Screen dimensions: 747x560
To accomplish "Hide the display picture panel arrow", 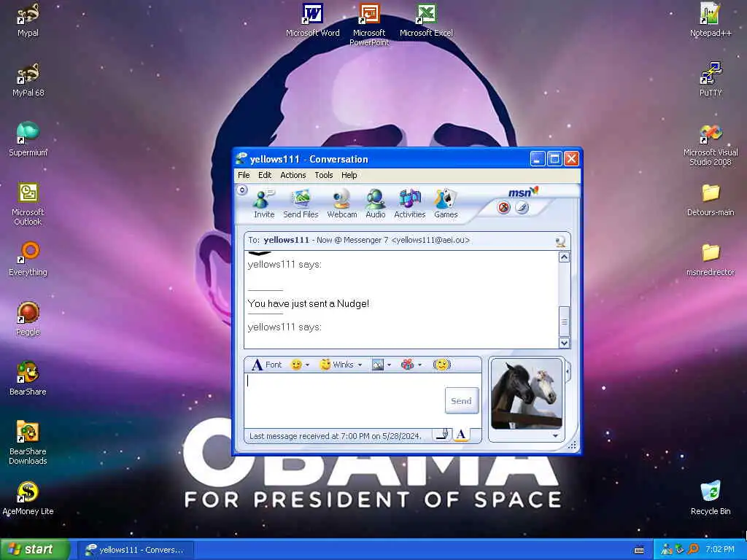I will [568, 372].
